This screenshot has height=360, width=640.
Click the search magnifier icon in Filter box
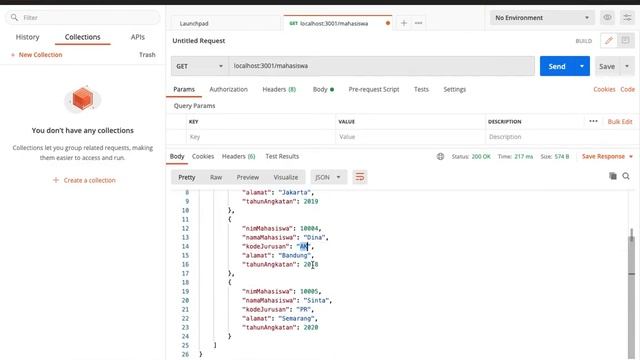pyautogui.click(x=14, y=18)
